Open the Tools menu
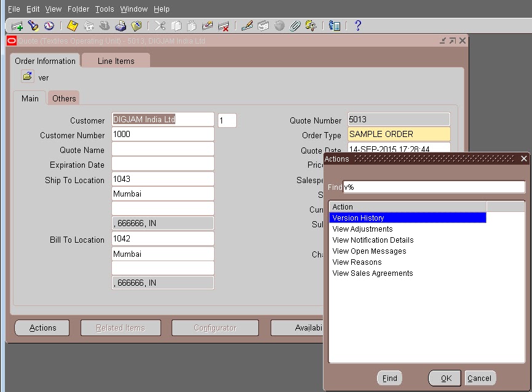Image resolution: width=532 pixels, height=392 pixels. coord(104,9)
